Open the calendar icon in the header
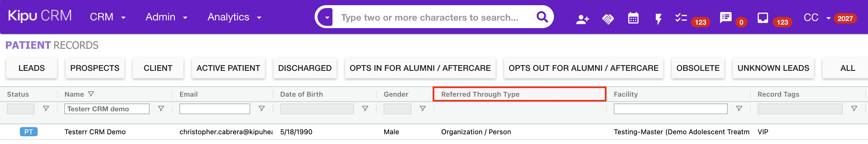The width and height of the screenshot is (868, 144). (x=633, y=18)
